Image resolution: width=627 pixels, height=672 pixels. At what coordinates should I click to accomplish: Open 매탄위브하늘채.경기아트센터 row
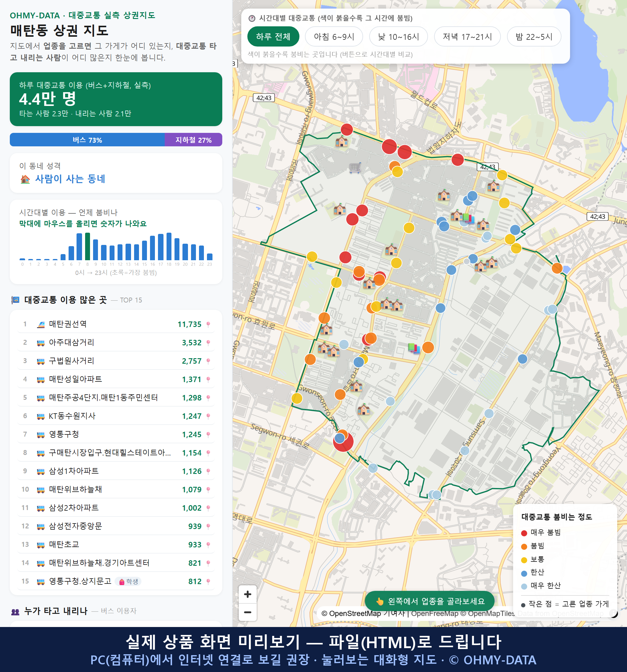point(116,563)
